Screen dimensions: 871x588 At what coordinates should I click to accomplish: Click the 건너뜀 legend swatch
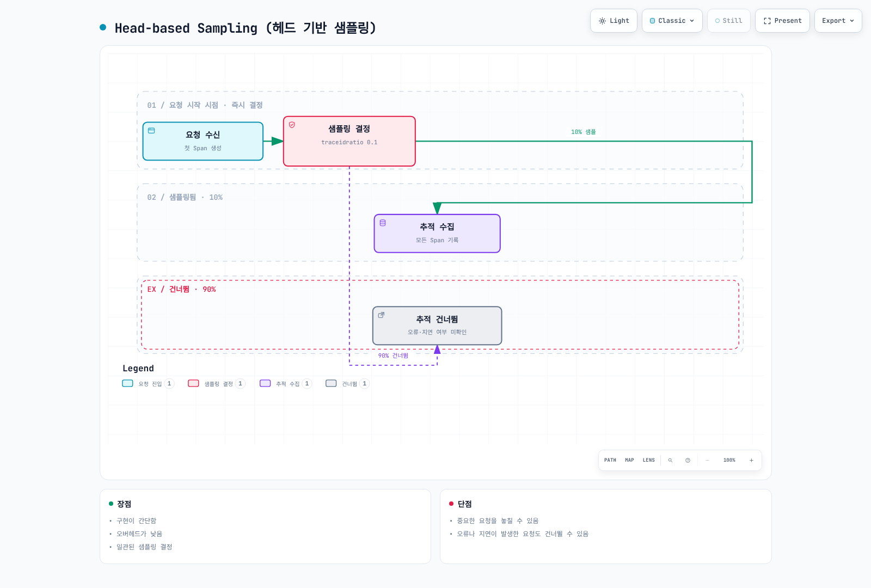tap(331, 383)
